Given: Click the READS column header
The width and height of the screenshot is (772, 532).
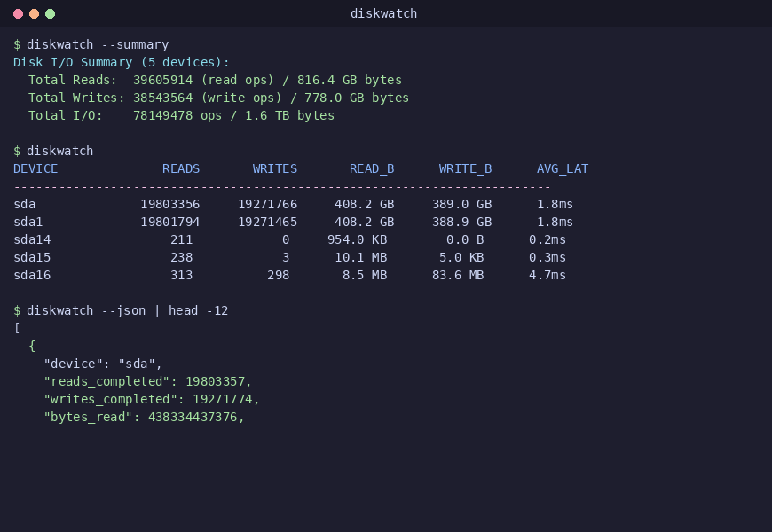Looking at the screenshot, I should click(x=181, y=168).
